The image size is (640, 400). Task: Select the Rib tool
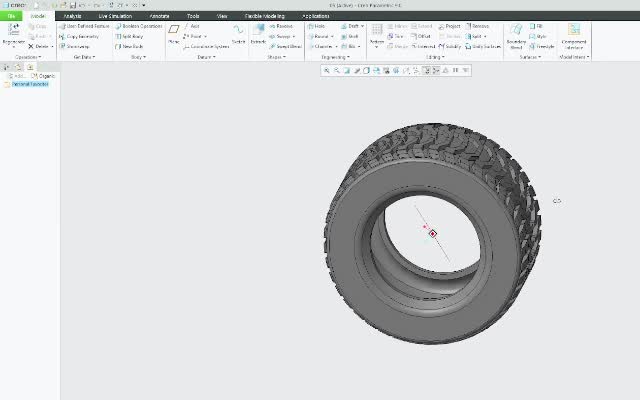tap(348, 47)
